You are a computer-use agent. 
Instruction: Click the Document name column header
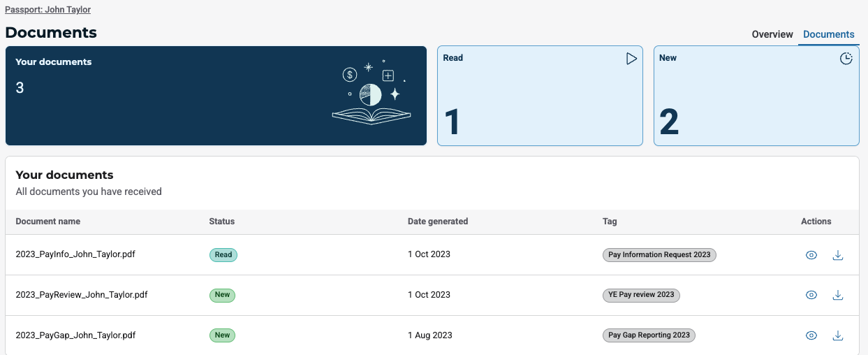coord(47,222)
